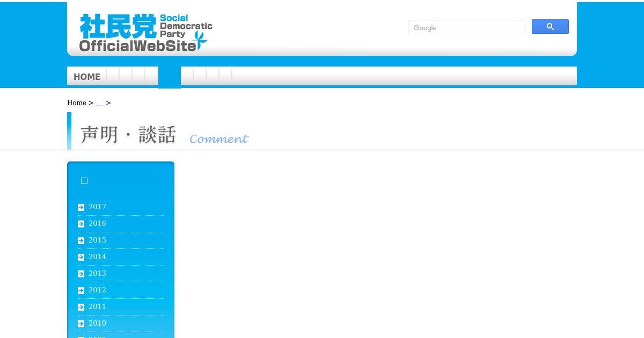Click the 声明・談話 page heading

click(128, 134)
